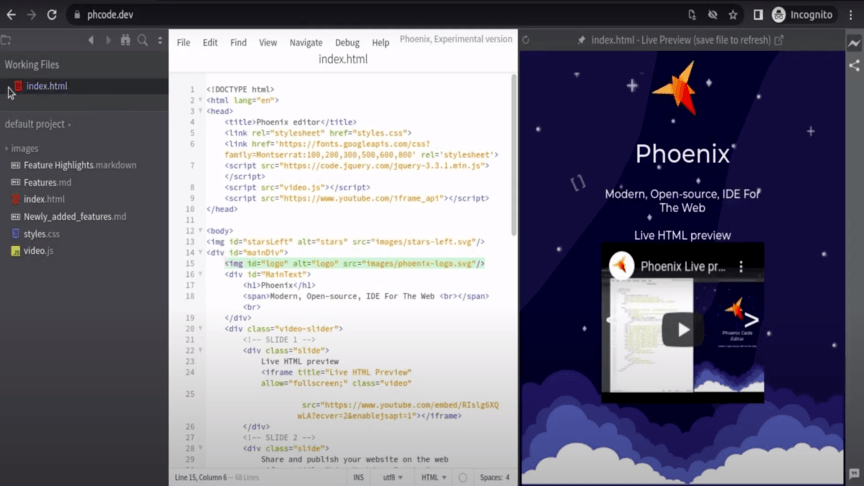Viewport: 864px width, 486px height.
Task: Open the Phoenix Live pr... video title link
Action: coord(683,267)
